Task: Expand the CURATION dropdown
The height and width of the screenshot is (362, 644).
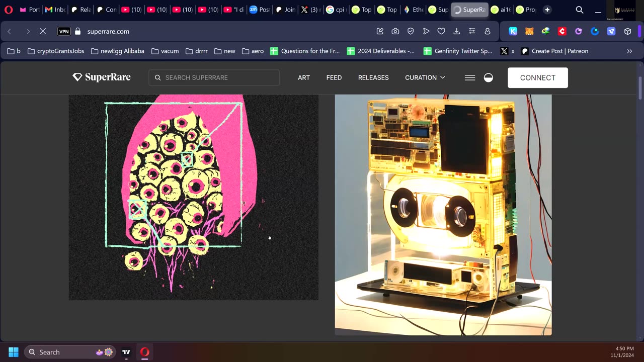Action: point(425,77)
